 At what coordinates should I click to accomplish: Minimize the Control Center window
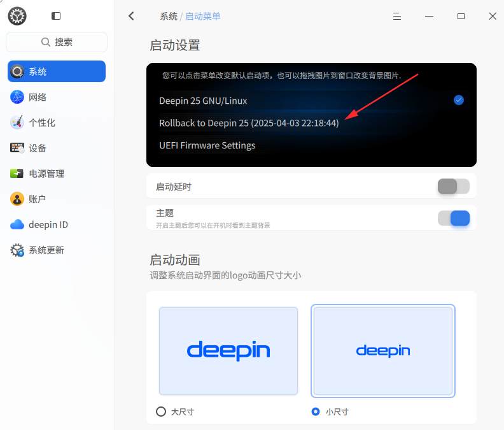[429, 16]
